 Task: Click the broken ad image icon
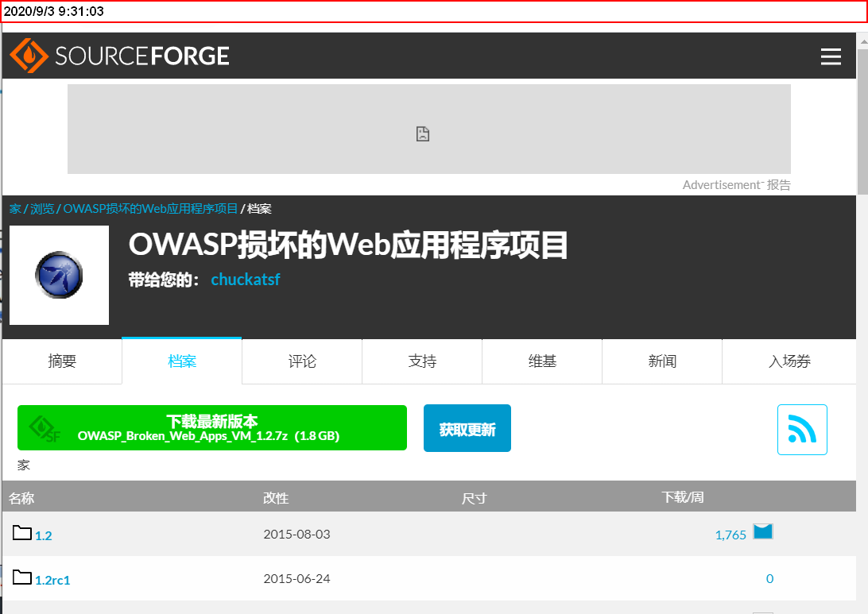(x=422, y=134)
